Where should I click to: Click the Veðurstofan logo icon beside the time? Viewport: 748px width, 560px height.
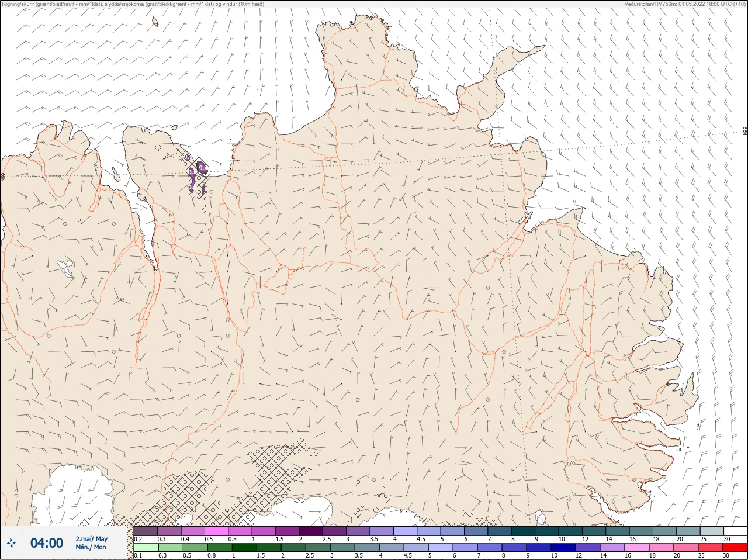click(x=11, y=543)
